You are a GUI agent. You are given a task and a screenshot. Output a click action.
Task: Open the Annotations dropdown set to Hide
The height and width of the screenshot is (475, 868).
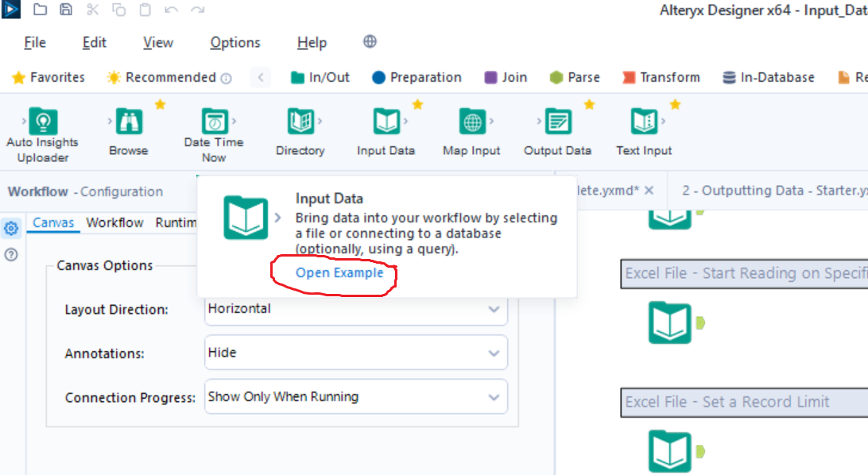pos(355,353)
